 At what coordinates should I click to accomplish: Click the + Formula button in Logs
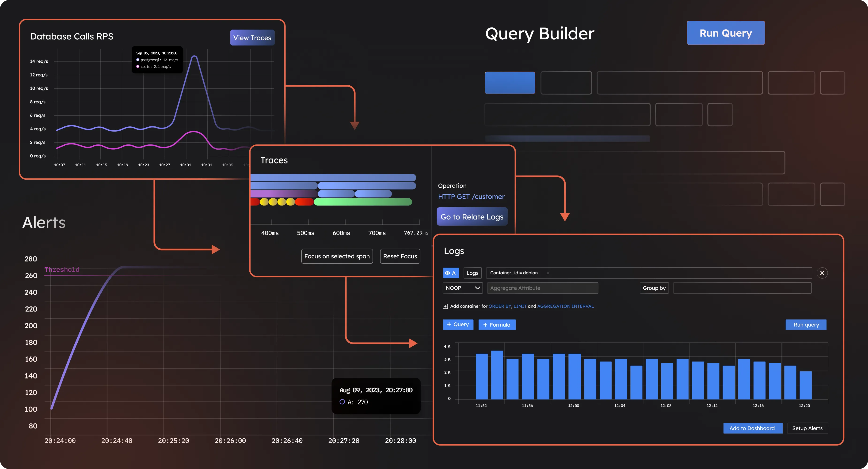(497, 325)
